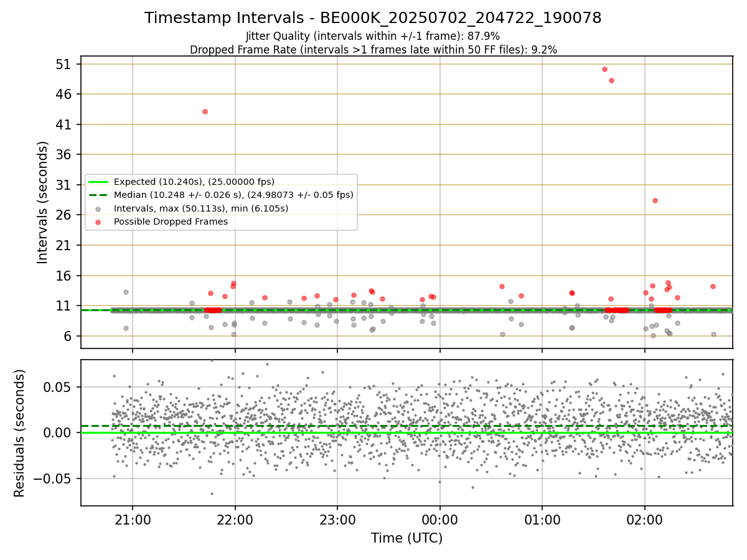The height and width of the screenshot is (560, 747).
Task: Click the y-axis tick label 6
Action: tap(68, 336)
